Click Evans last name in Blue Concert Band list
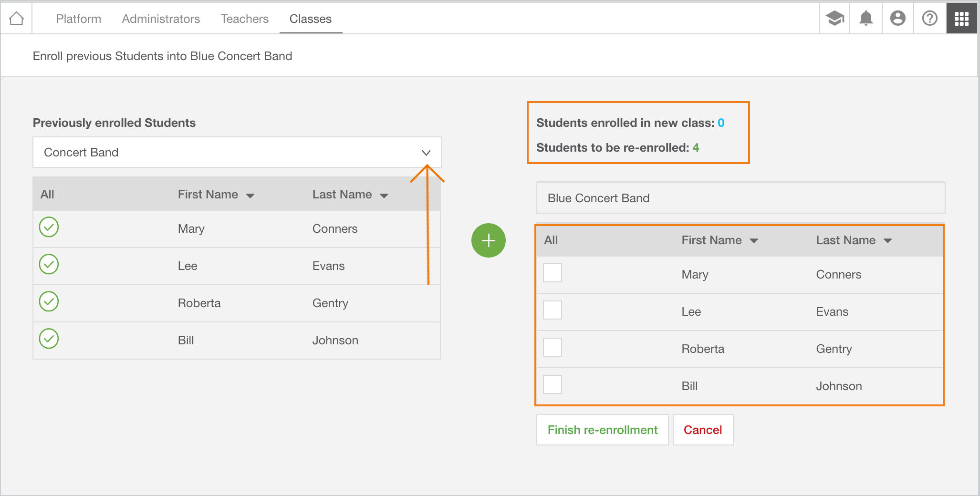This screenshot has width=980, height=496. [x=832, y=312]
